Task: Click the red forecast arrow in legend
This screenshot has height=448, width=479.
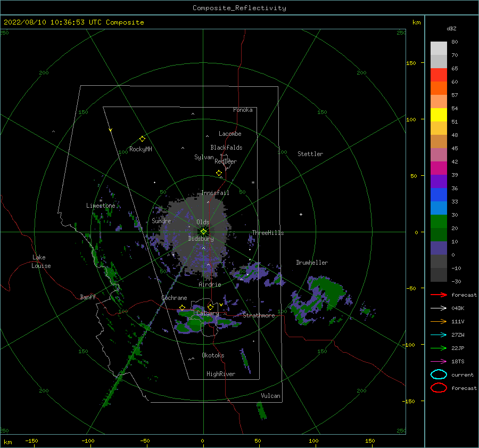Action: (x=439, y=295)
